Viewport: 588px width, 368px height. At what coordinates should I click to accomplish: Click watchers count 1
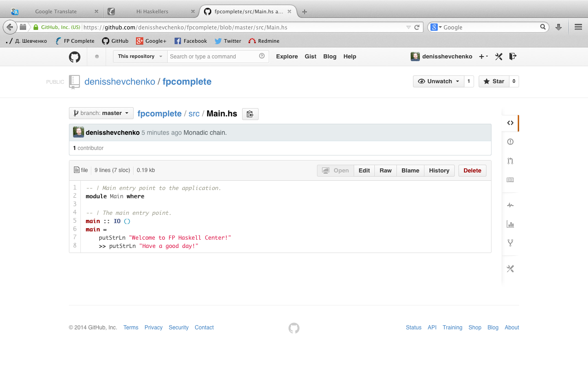(x=469, y=81)
